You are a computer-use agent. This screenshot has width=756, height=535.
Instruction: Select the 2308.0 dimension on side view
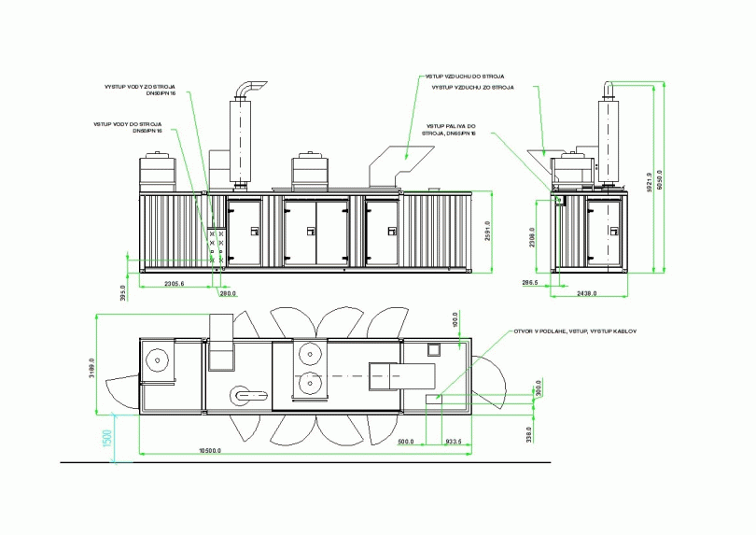click(533, 242)
